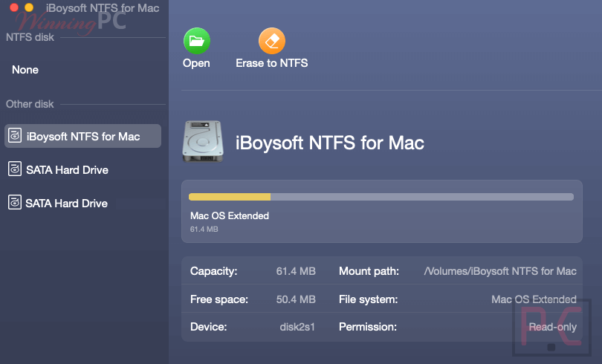
Task: Click the green Open folder icon
Action: 196,41
